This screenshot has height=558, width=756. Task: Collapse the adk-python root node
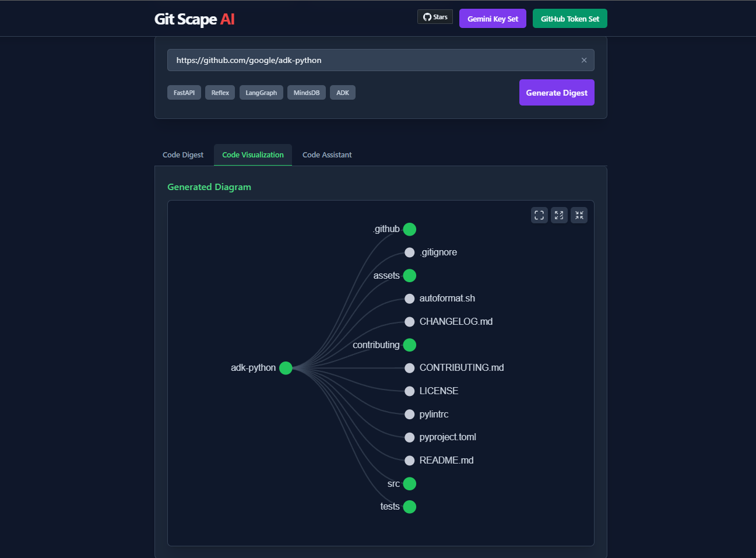coord(286,368)
